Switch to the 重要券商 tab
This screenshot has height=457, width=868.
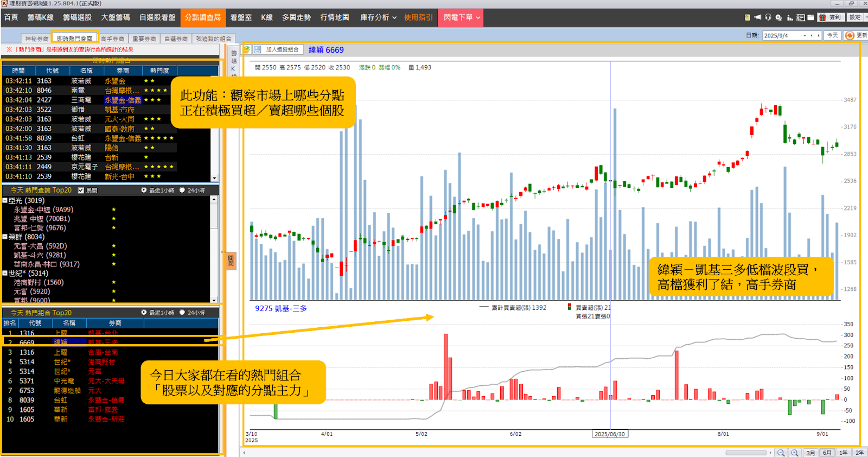pyautogui.click(x=144, y=39)
